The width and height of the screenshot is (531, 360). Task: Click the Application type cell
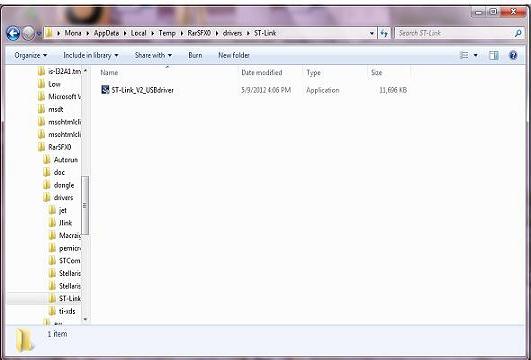322,90
